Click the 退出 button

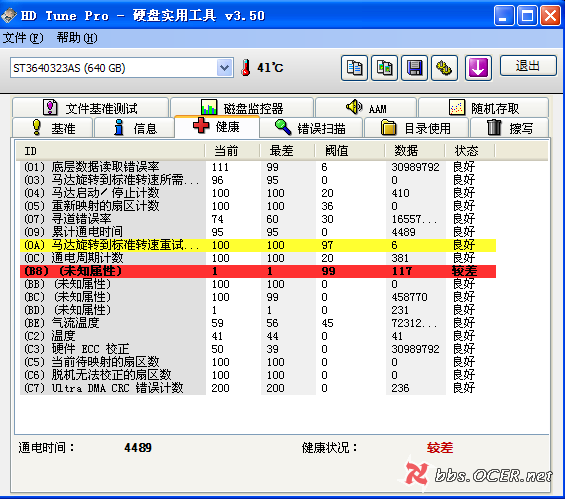coord(528,66)
